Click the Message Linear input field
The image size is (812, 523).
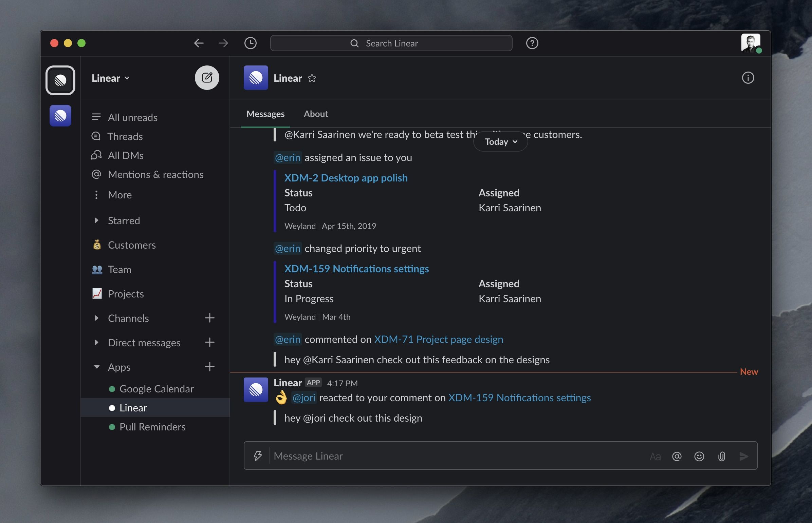tap(456, 456)
